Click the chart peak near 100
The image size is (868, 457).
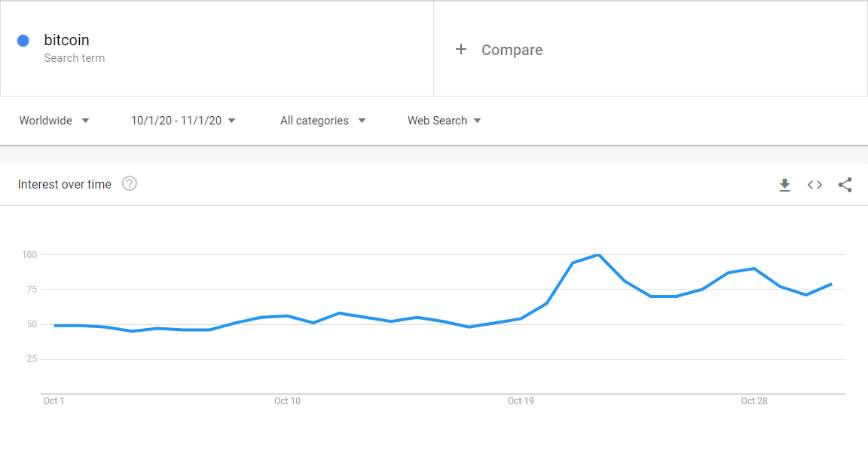tap(598, 255)
